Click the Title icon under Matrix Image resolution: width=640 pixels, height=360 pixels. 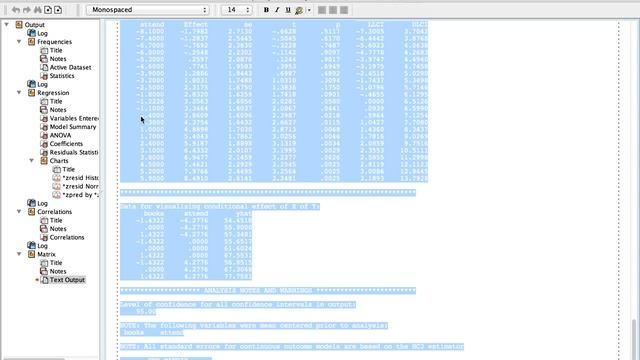tap(44, 263)
